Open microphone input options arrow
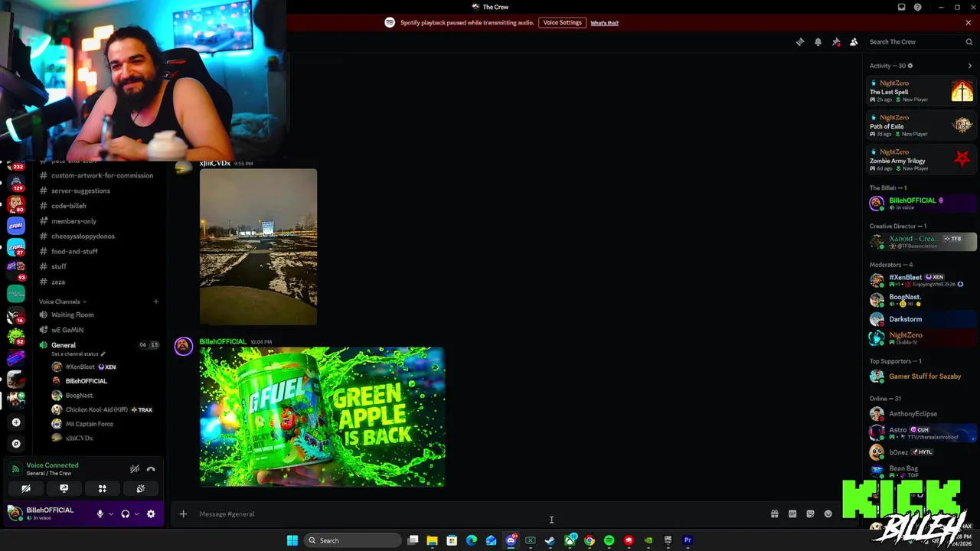 [x=111, y=514]
